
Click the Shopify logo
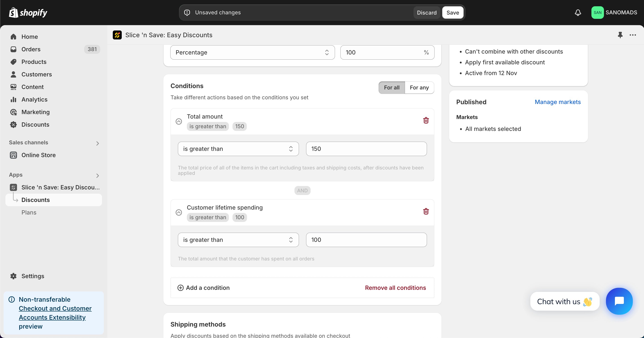pyautogui.click(x=28, y=13)
